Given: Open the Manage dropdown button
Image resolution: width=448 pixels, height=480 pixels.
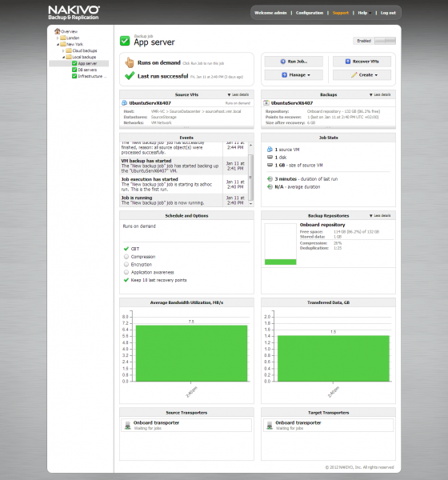Looking at the screenshot, I should click(x=294, y=75).
